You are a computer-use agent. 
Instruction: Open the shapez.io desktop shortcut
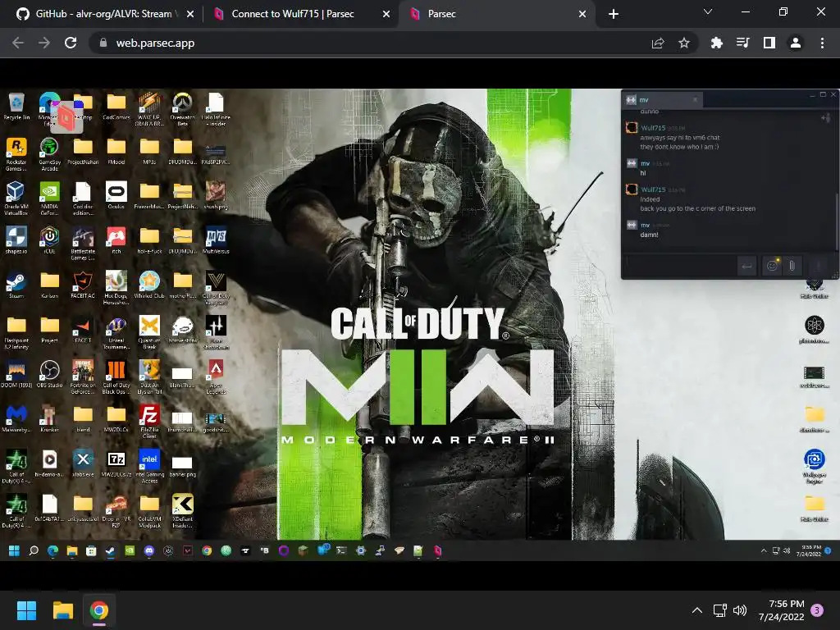pos(16,240)
